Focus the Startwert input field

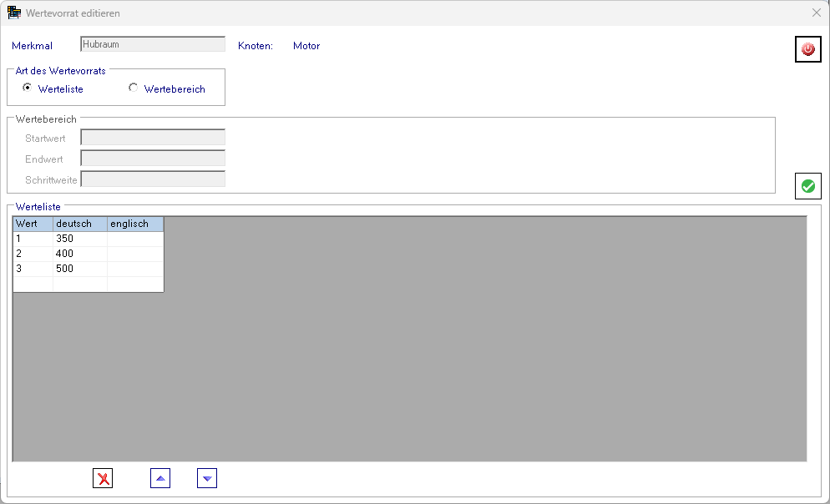153,138
